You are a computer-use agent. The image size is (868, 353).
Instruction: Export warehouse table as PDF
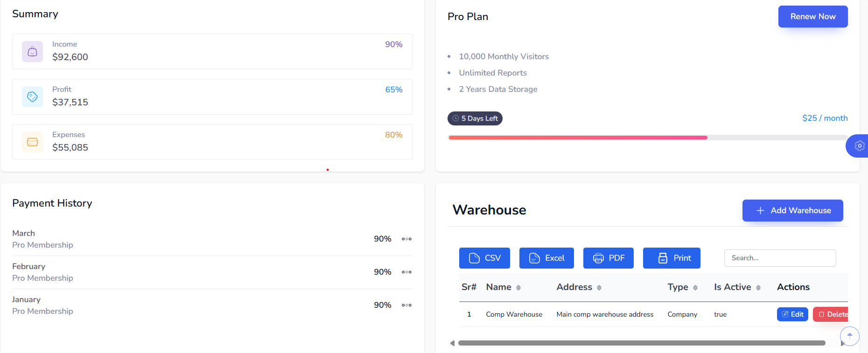point(608,258)
